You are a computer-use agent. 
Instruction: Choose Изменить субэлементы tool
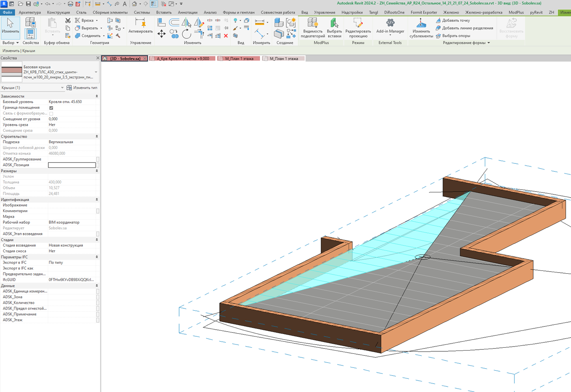(421, 28)
